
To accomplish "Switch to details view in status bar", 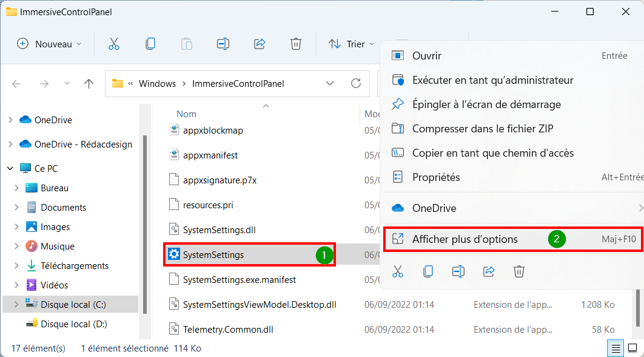I will coord(615,348).
